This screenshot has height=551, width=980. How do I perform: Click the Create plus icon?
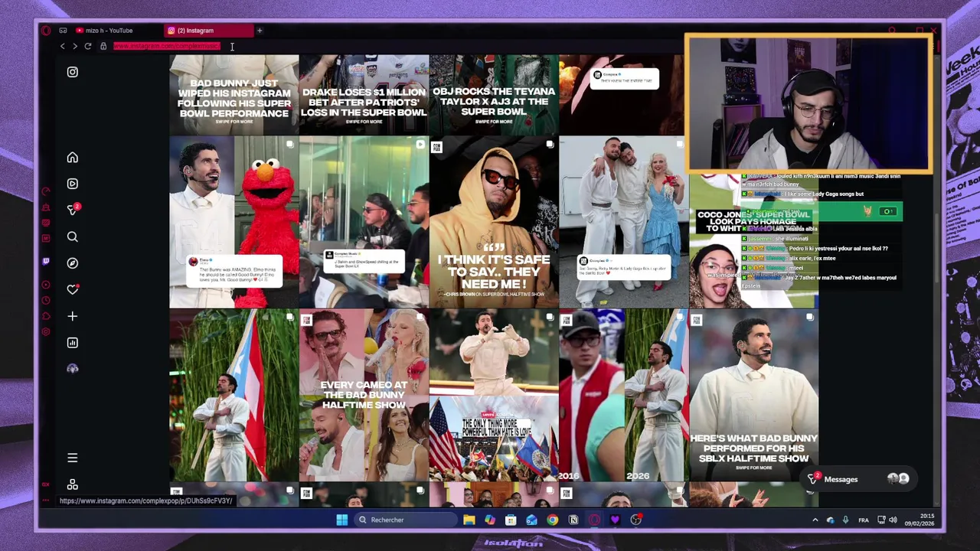(x=72, y=316)
